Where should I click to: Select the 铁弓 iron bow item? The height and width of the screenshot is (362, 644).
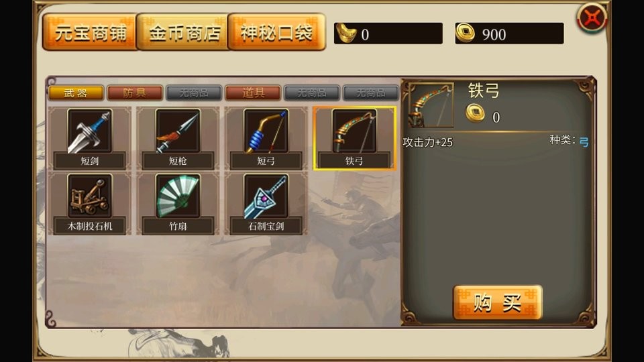click(354, 138)
